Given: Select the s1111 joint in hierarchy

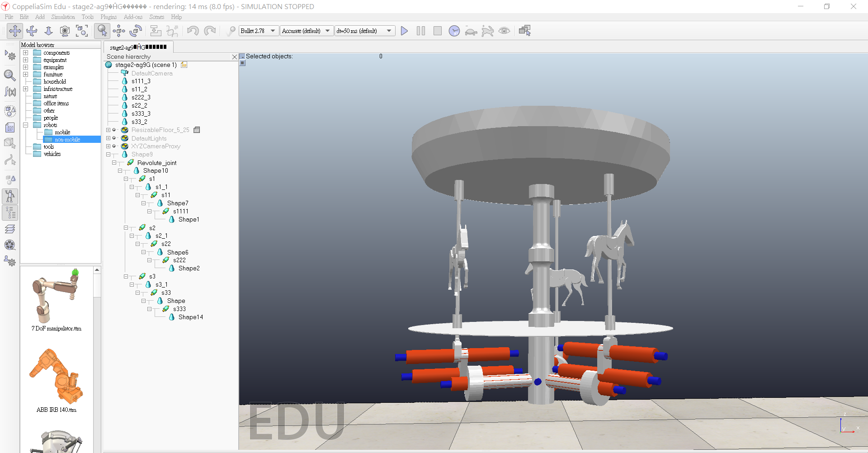Looking at the screenshot, I should pos(180,211).
